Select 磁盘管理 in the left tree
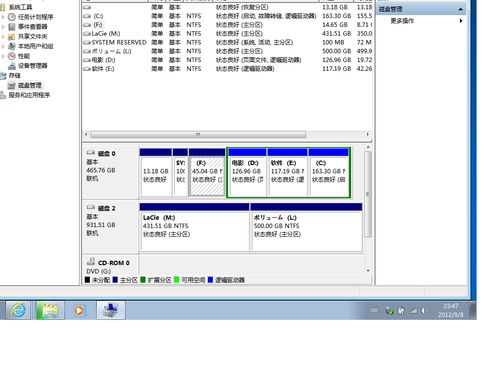Screen dimensions: 500x375 pyautogui.click(x=29, y=85)
